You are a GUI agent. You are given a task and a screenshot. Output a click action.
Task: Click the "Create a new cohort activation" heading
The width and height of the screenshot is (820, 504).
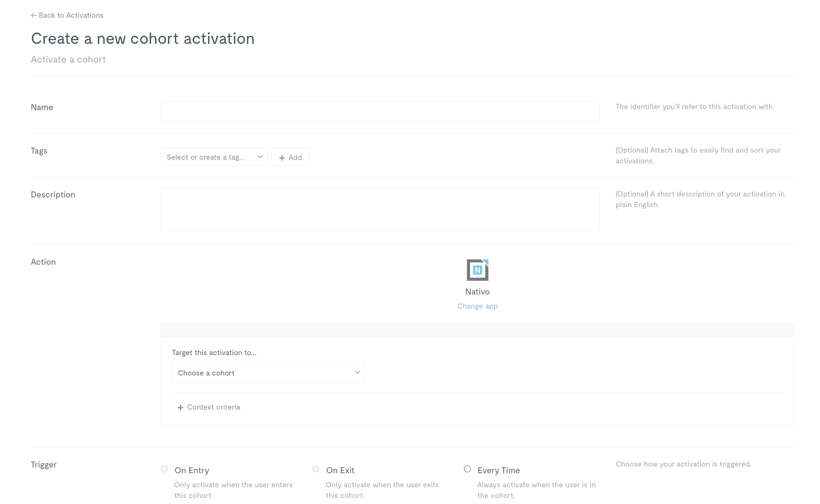(x=143, y=38)
